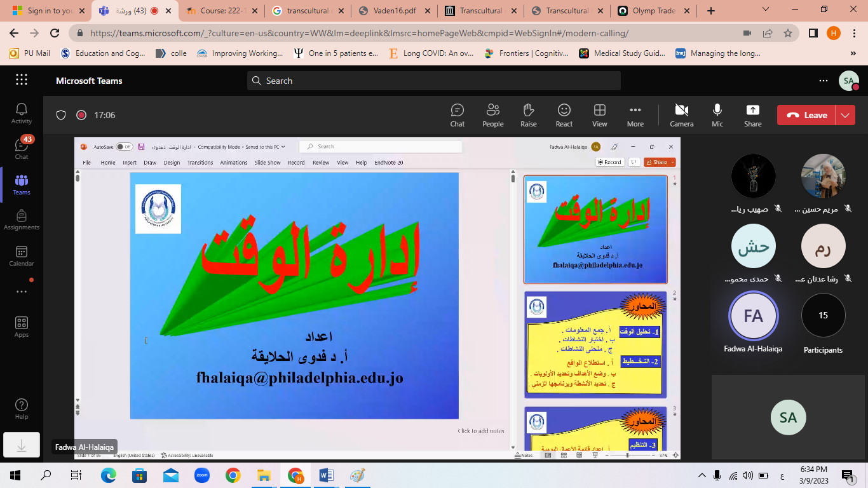Click the Teams search box
Screen dimensions: 868x488
click(433, 81)
